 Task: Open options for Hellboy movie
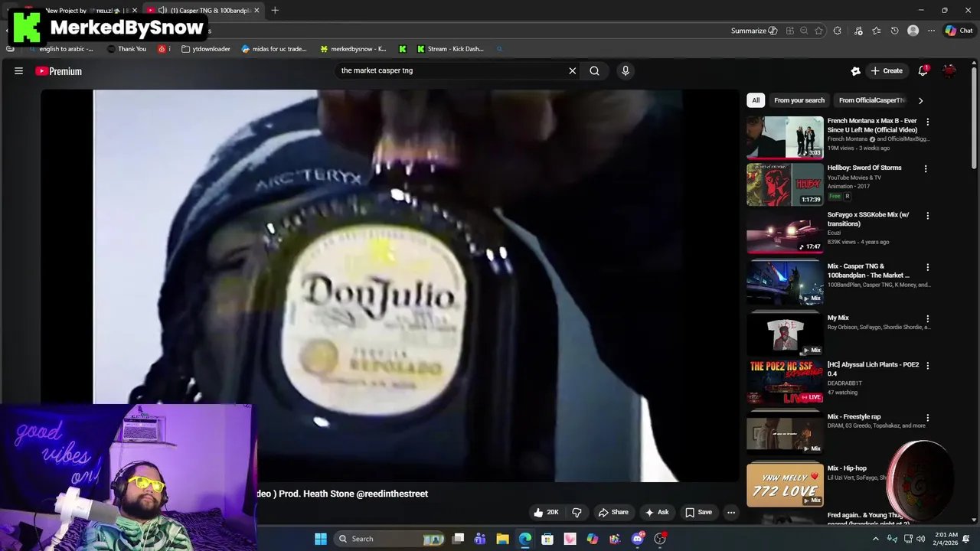pyautogui.click(x=925, y=168)
